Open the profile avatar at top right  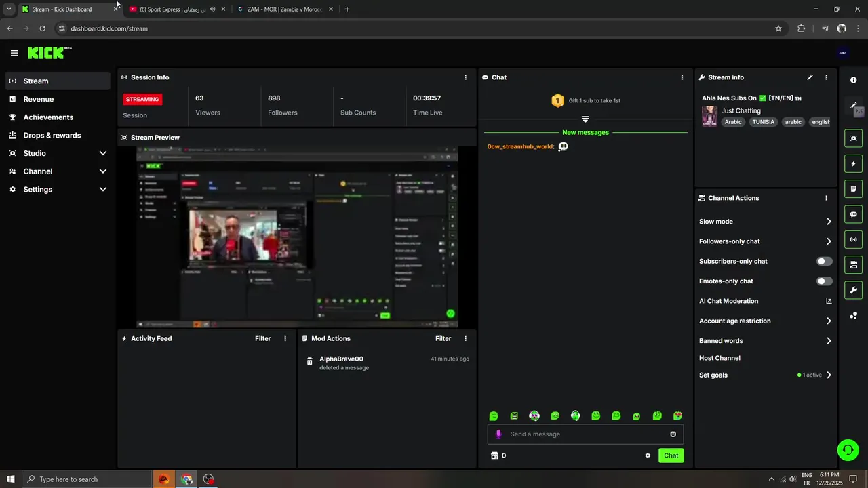[843, 53]
